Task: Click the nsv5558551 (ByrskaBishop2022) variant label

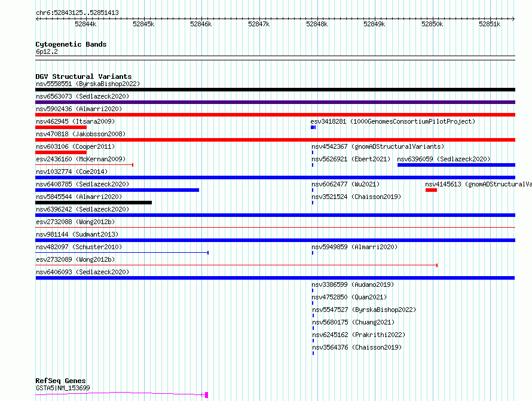Action: pos(88,84)
